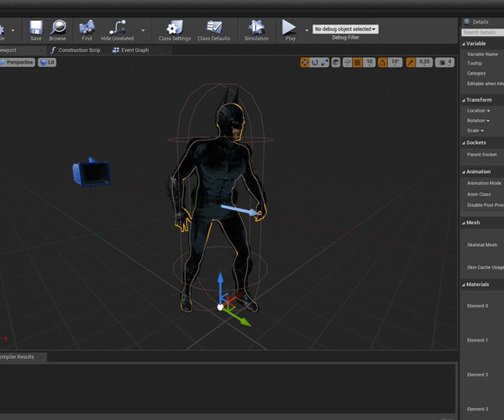Open Class Settings
Viewport: 504px width, 420px height.
(175, 30)
